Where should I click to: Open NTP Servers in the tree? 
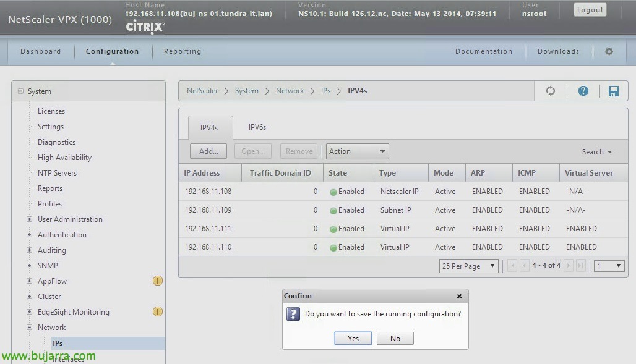pos(57,172)
